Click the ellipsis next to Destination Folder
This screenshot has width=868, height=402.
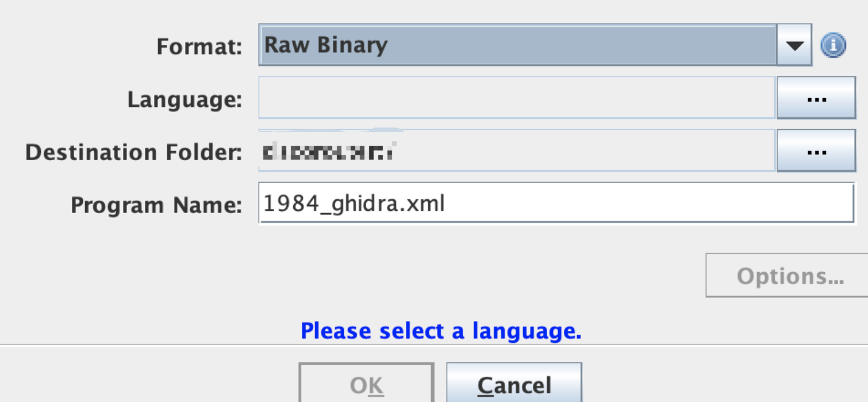(x=816, y=152)
